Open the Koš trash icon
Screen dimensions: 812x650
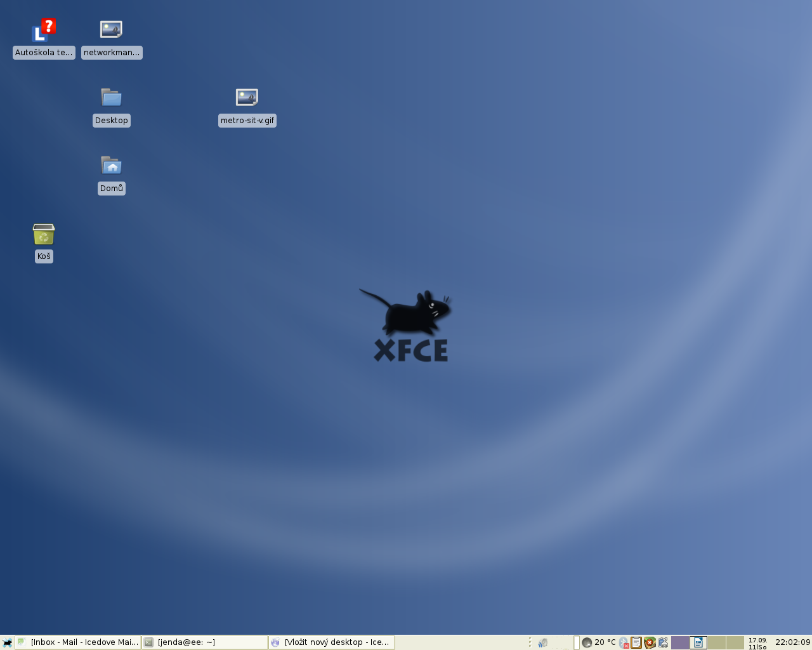pos(43,235)
